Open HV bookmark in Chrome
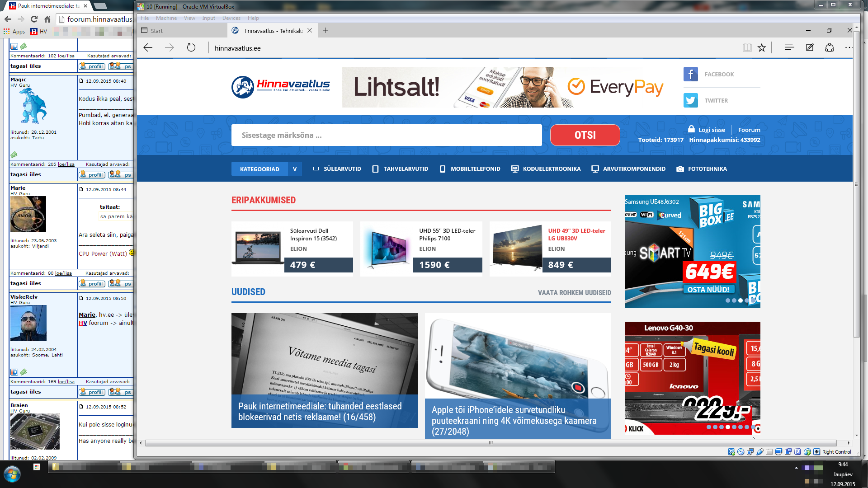 [x=39, y=32]
